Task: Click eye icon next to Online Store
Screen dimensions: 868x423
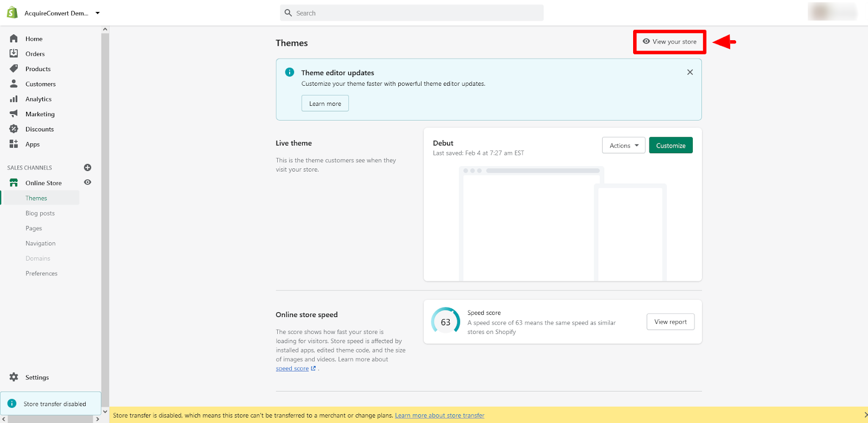Action: pos(87,182)
